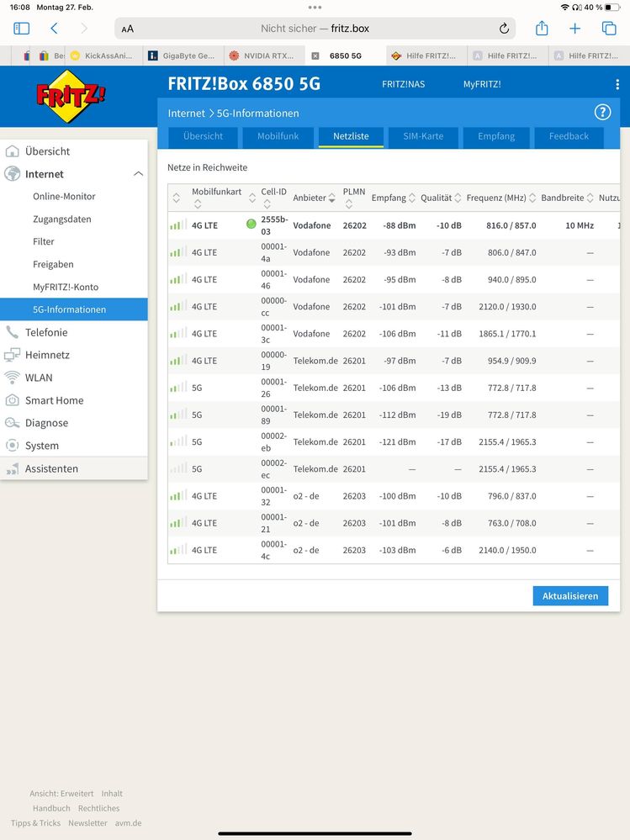Click the Safari address bar fritz.box
The width and height of the screenshot is (630, 840).
coord(315,29)
